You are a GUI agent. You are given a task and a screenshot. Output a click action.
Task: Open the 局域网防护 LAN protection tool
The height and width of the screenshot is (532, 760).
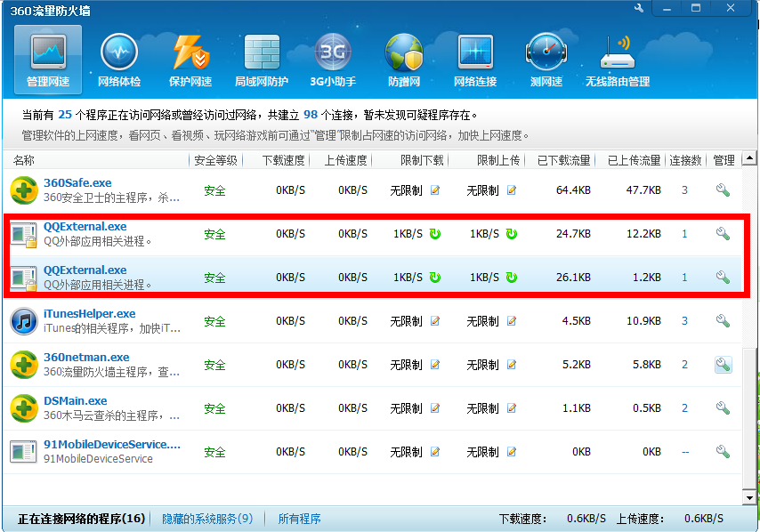(x=262, y=60)
